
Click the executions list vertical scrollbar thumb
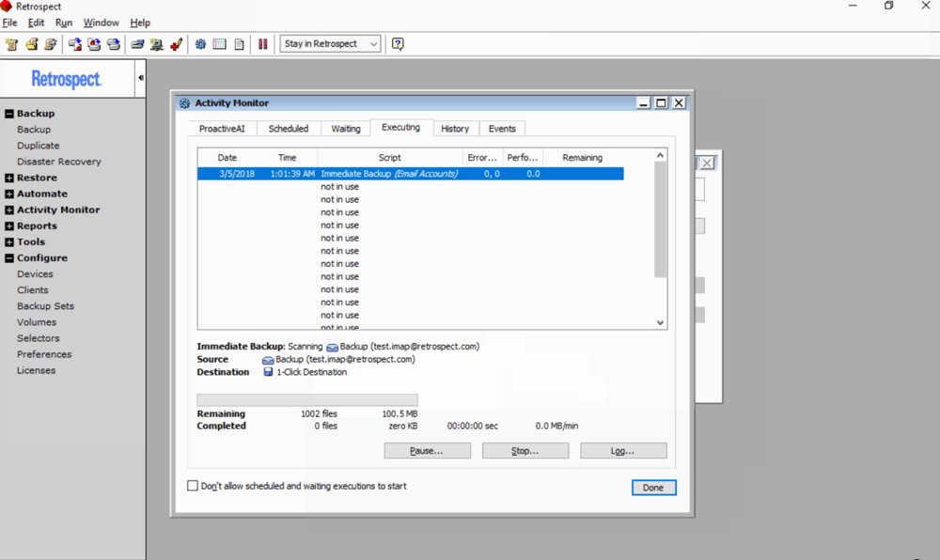point(660,220)
